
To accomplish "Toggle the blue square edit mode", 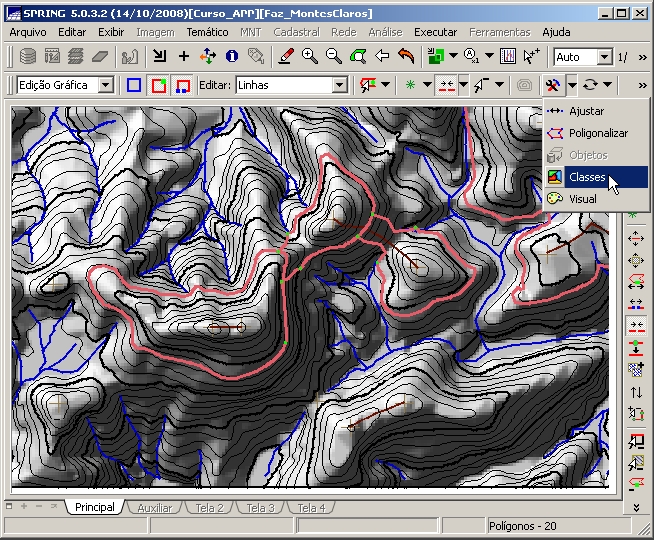I will point(134,86).
